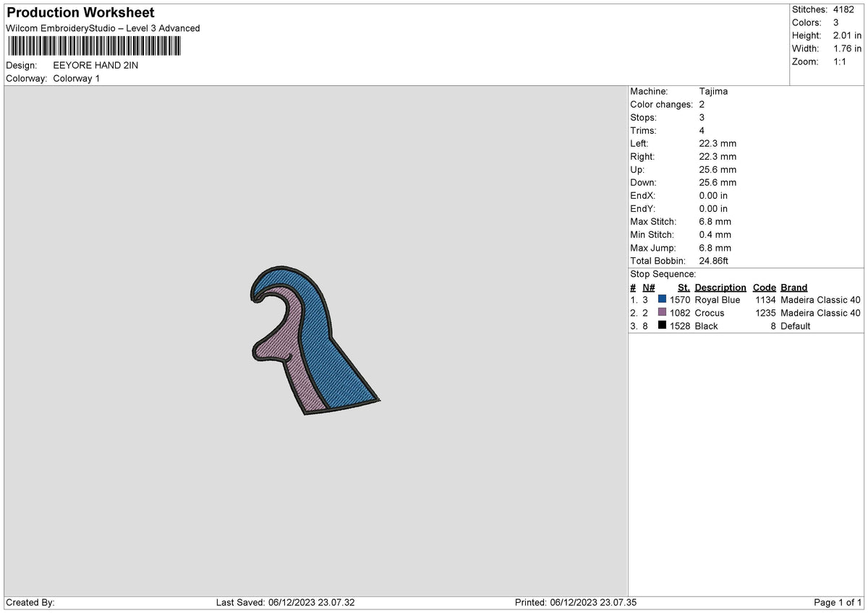The width and height of the screenshot is (868, 613).
Task: Click the 'EndY:' label
Action: [x=643, y=208]
